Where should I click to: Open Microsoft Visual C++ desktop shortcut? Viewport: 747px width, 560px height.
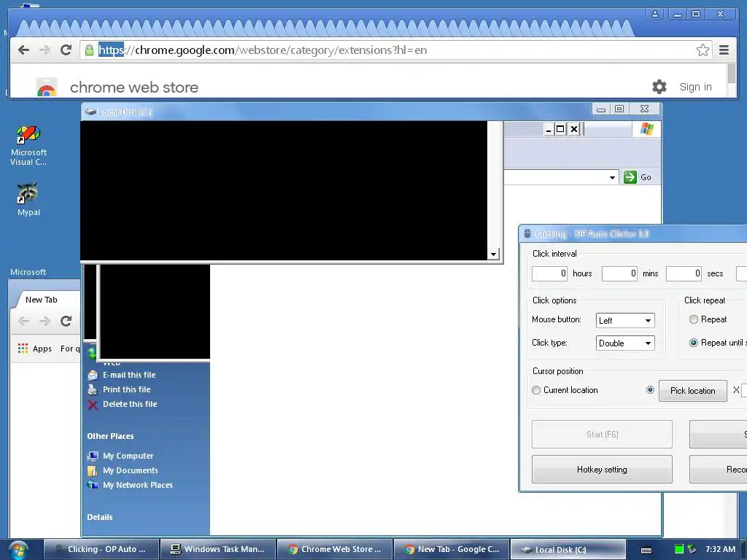(28, 146)
